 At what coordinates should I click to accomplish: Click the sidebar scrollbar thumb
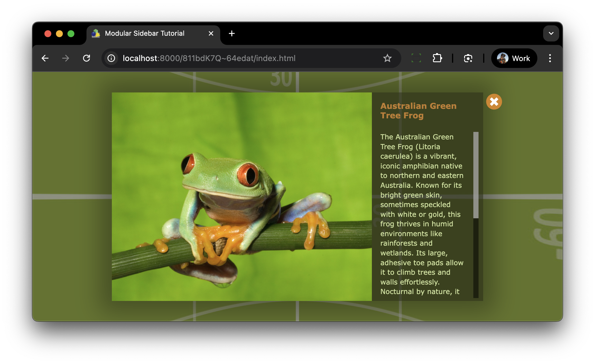(476, 175)
